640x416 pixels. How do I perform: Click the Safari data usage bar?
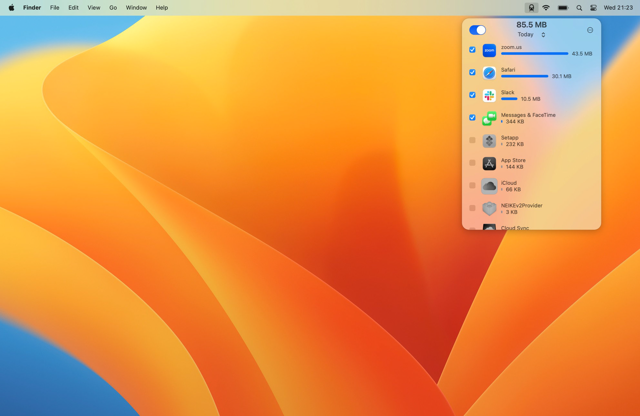click(524, 76)
